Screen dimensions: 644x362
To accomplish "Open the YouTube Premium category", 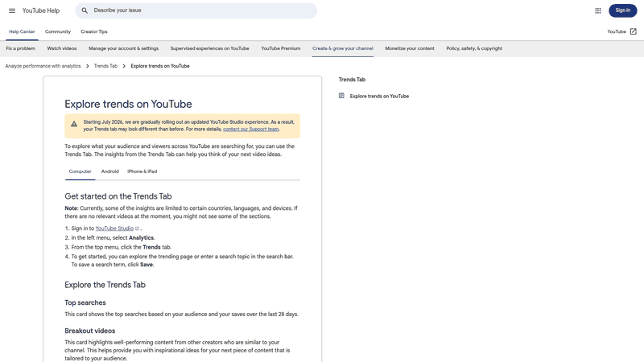I will point(281,48).
